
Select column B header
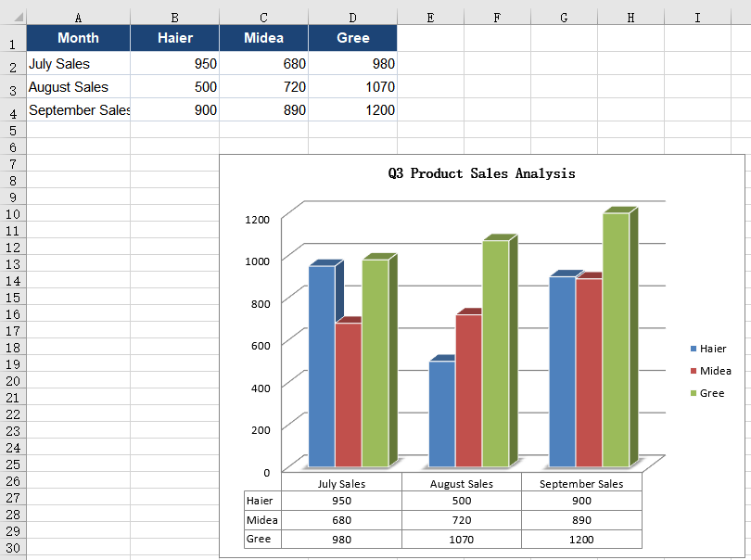point(175,18)
